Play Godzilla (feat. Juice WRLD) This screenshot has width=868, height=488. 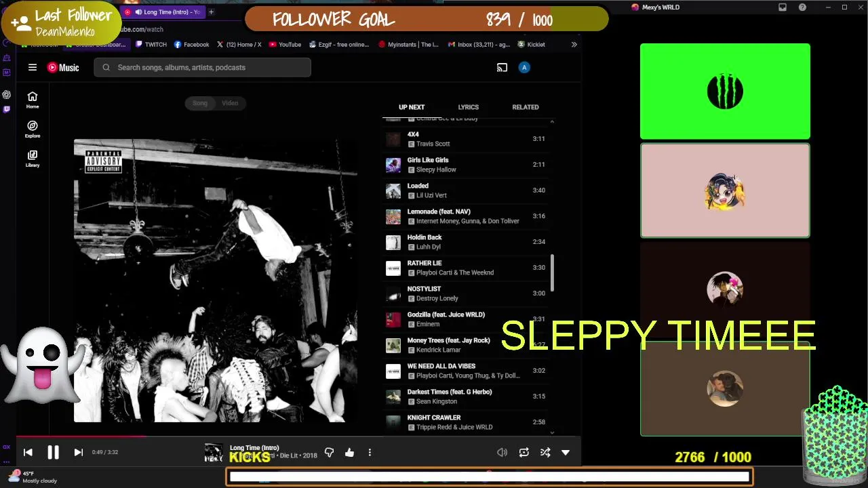point(466,319)
